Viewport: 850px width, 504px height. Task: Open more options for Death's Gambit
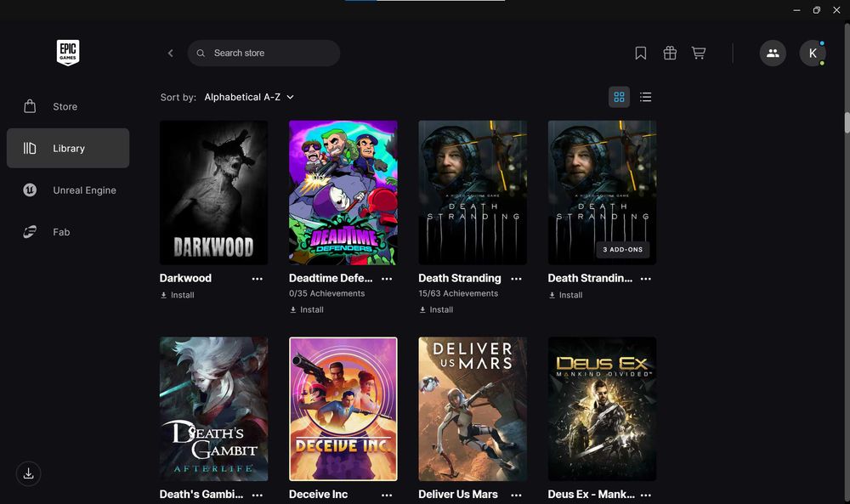tap(257, 495)
